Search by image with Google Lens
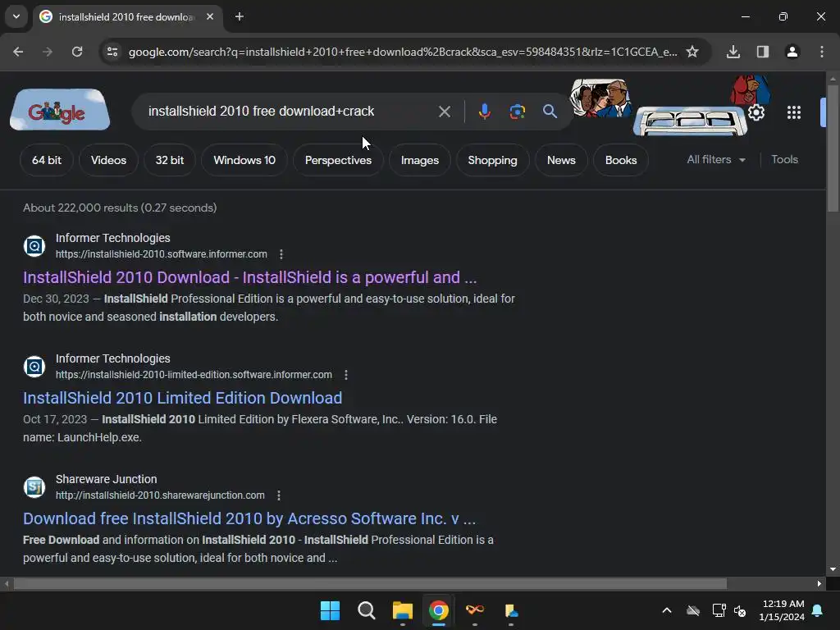This screenshot has width=840, height=630. click(517, 112)
